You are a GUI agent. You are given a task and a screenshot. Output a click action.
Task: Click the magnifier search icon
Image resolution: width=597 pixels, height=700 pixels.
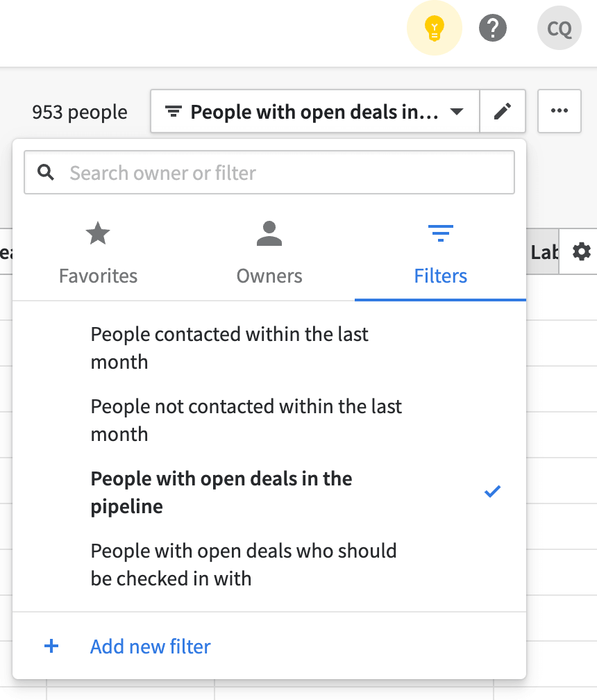46,172
